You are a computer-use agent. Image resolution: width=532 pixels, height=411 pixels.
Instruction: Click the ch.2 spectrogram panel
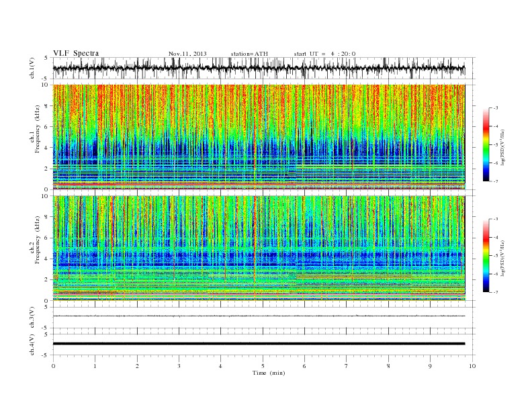coord(259,248)
